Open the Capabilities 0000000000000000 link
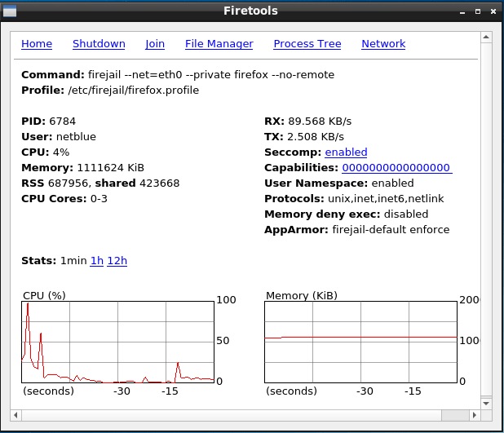The width and height of the screenshot is (504, 433). tap(397, 167)
